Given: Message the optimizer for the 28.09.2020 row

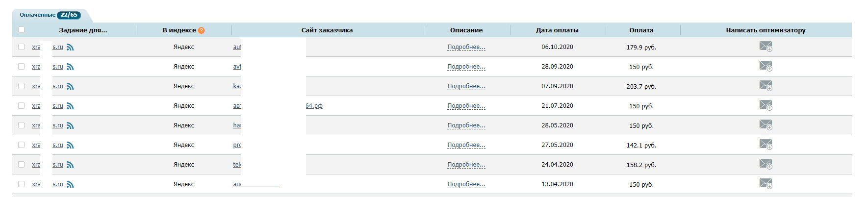Looking at the screenshot, I should tap(766, 66).
